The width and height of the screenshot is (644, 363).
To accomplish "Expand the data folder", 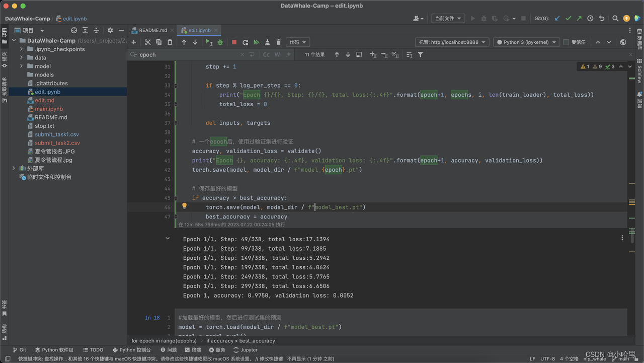I will click(22, 57).
